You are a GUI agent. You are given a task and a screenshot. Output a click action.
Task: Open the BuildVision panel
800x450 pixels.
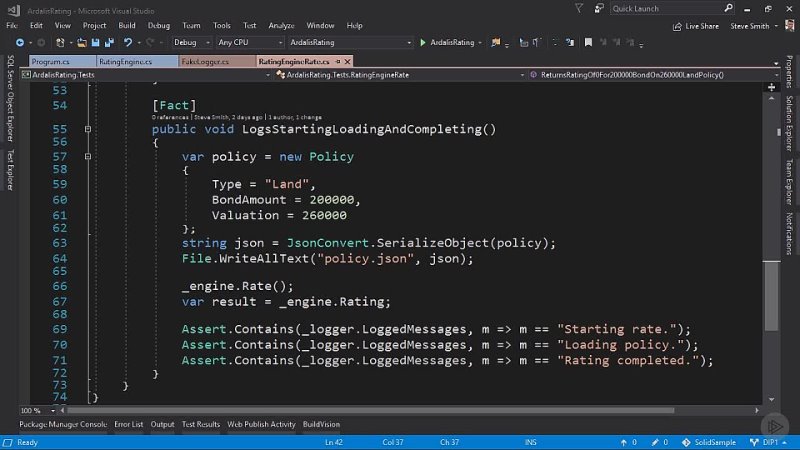[321, 424]
